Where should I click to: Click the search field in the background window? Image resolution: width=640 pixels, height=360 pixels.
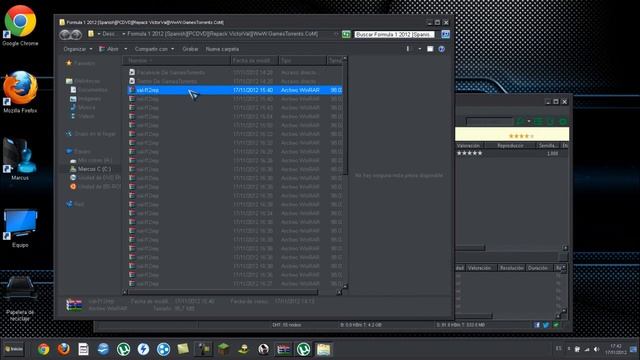point(489,121)
